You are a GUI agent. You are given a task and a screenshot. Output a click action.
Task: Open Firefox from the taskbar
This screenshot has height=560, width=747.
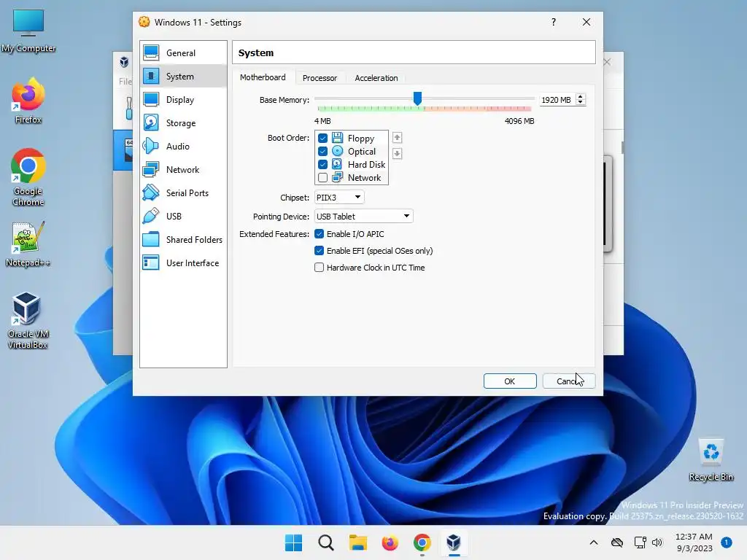point(390,542)
